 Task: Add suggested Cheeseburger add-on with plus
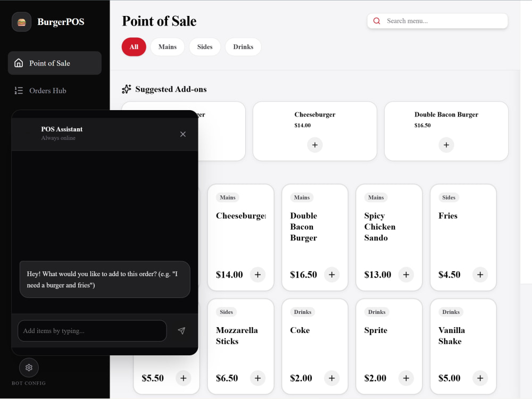pyautogui.click(x=315, y=145)
